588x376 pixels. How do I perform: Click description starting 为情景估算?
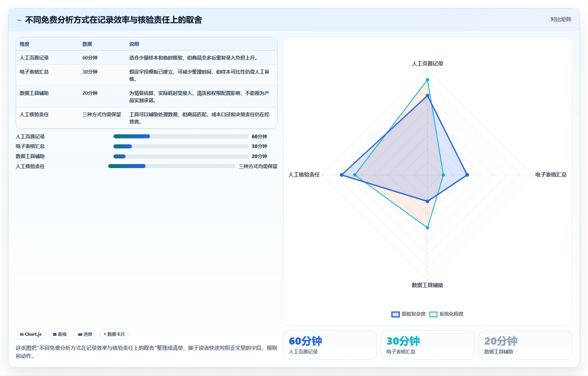[x=199, y=97]
